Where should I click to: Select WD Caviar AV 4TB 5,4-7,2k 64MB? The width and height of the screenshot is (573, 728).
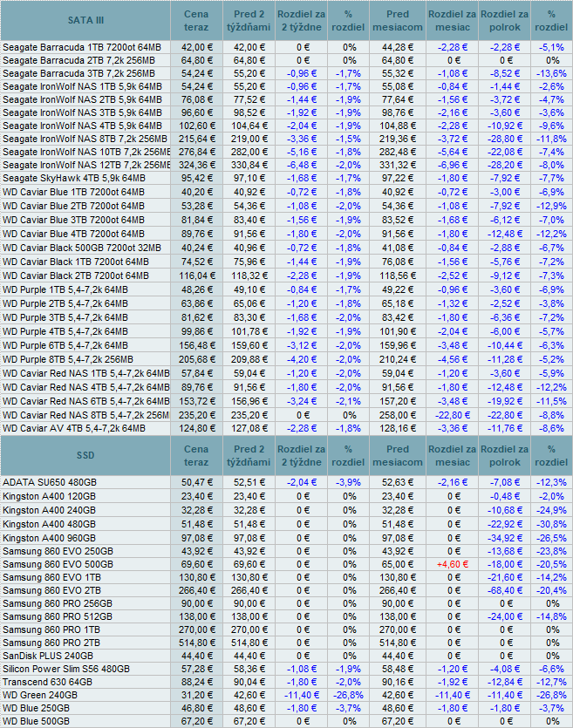pyautogui.click(x=74, y=428)
